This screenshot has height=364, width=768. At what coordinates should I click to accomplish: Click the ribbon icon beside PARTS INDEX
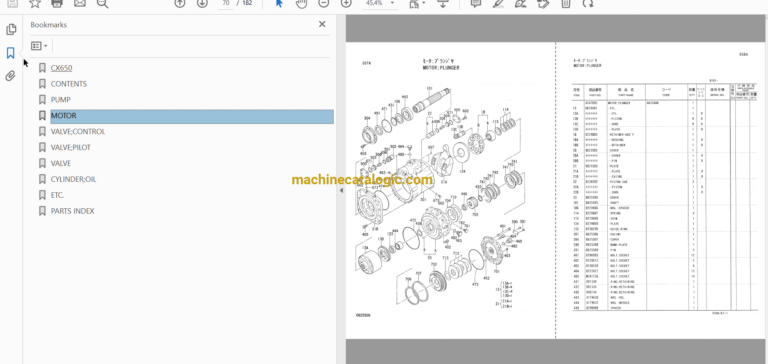click(x=42, y=211)
